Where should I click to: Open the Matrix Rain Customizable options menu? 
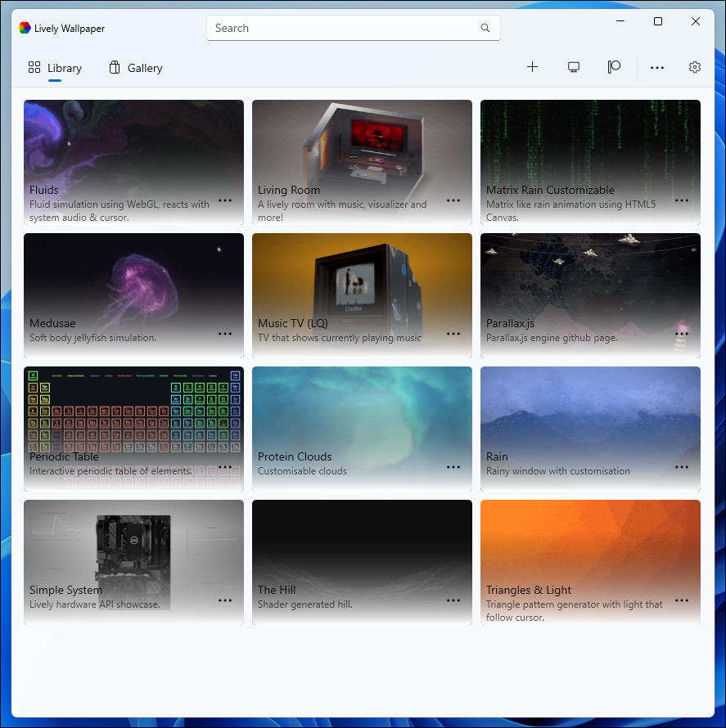click(682, 200)
